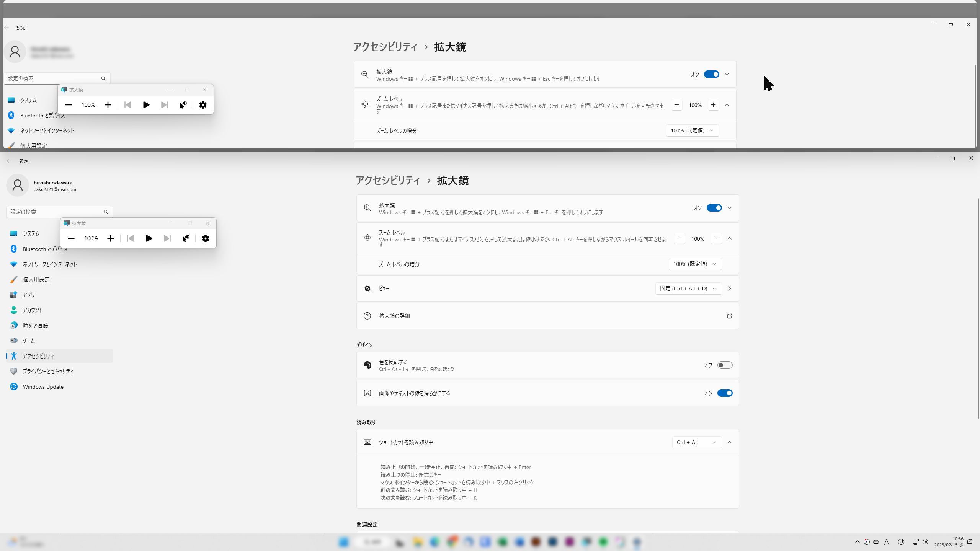Click the zoom out minus button in the lower Magnifier toolbar
Screen dimensions: 980x551
[71, 238]
